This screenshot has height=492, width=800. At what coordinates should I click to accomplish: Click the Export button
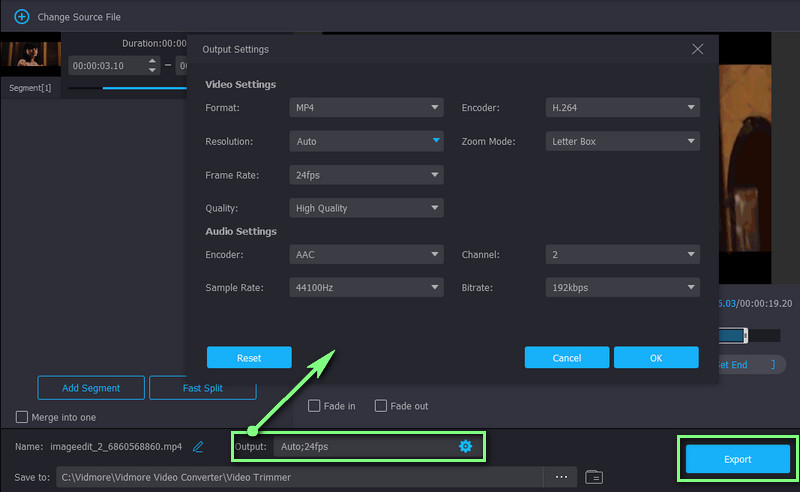[x=736, y=459]
